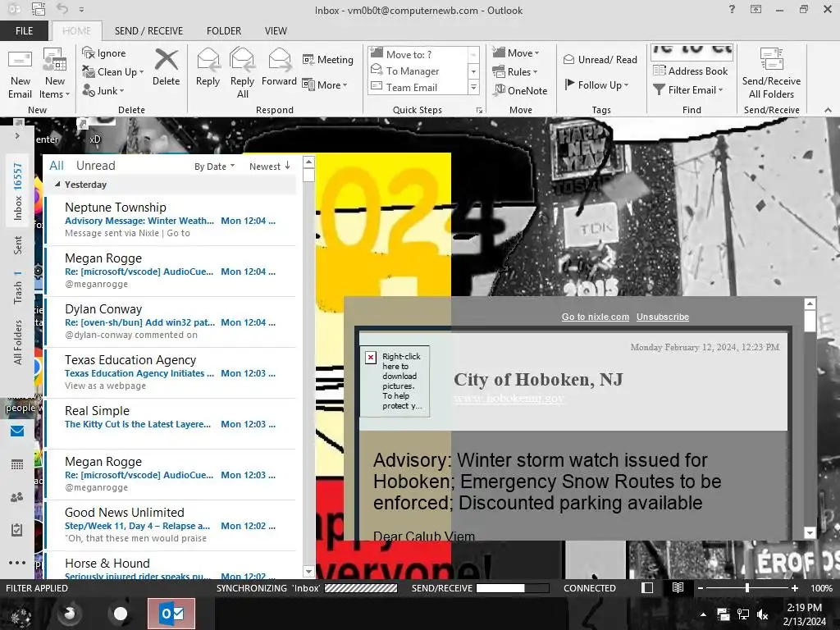The image size is (840, 630).
Task: Respond with a Meeting request
Action: pyautogui.click(x=328, y=59)
